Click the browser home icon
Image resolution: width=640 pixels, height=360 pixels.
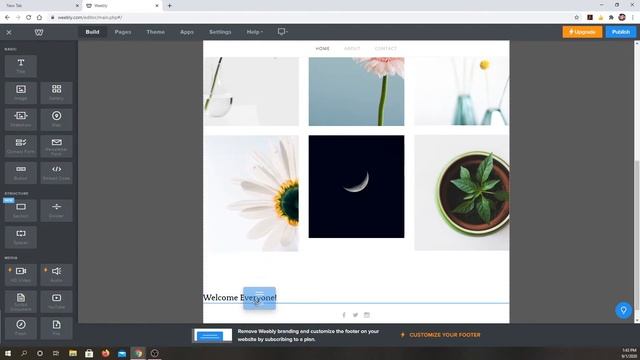tap(39, 18)
